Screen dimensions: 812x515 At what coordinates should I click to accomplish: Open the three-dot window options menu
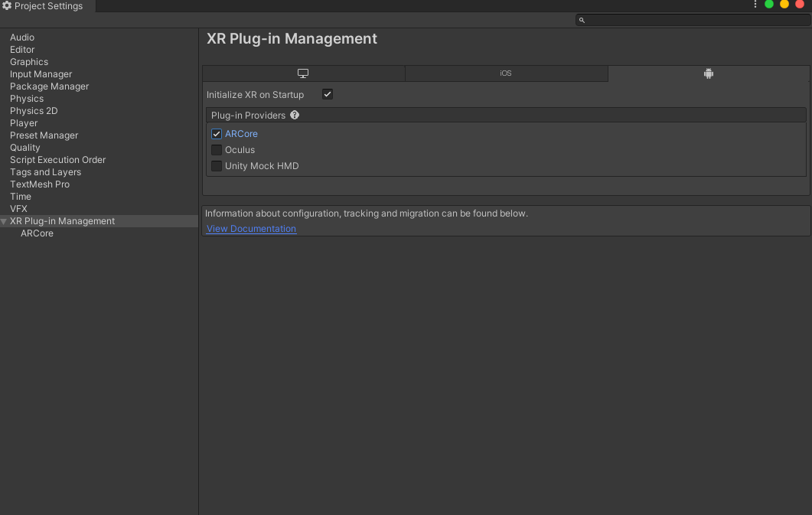coord(755,5)
